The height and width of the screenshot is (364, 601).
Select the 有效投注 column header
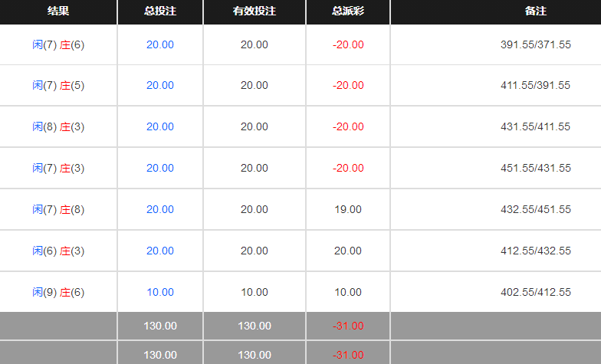pos(254,11)
